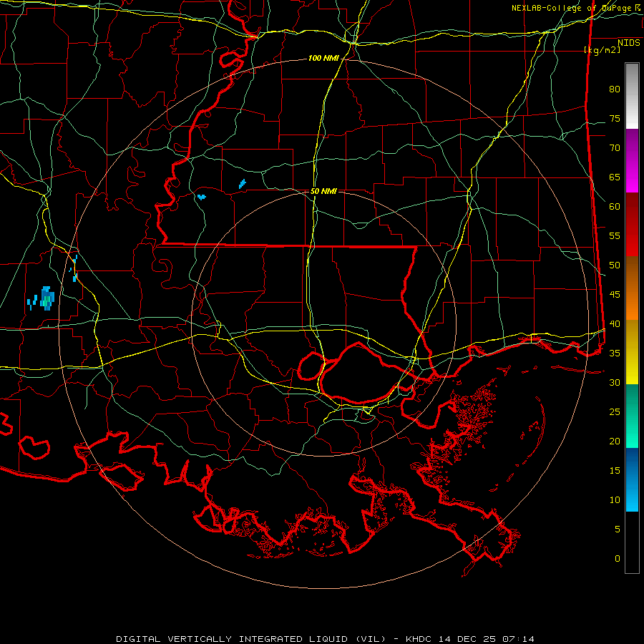
Task: Click the large blue-green radar echo at far left
Action: coord(47,298)
